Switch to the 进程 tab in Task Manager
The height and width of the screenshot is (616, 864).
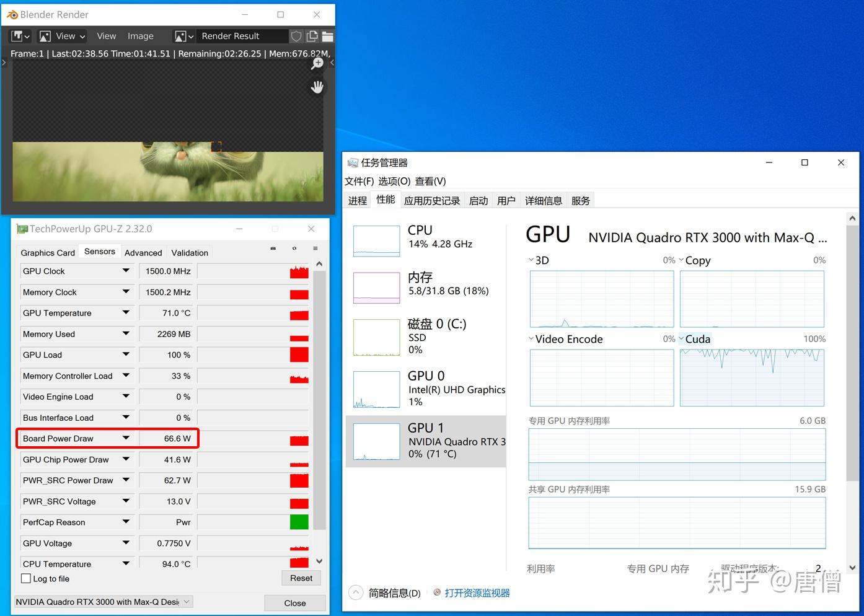[x=356, y=200]
